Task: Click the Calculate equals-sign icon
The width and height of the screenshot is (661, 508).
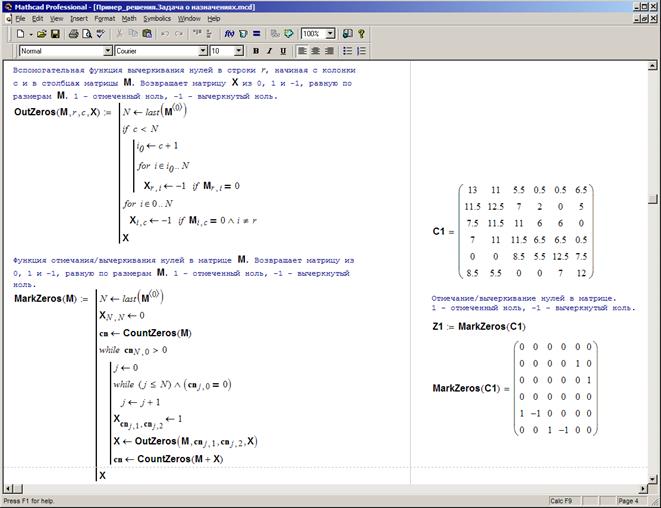Action: [257, 34]
